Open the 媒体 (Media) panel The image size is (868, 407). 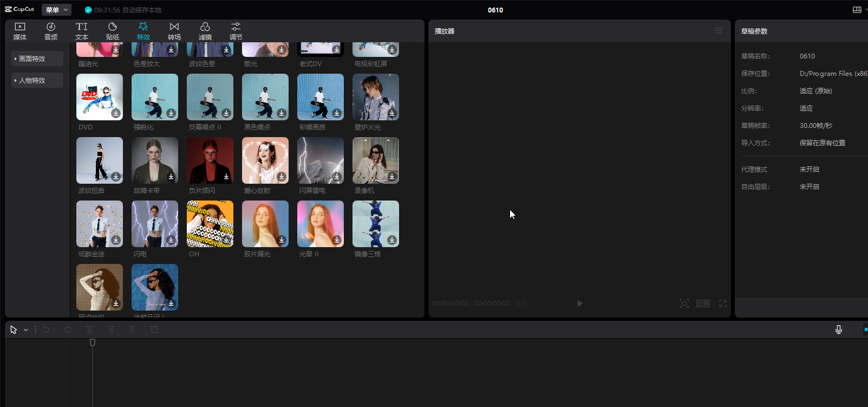click(x=20, y=31)
